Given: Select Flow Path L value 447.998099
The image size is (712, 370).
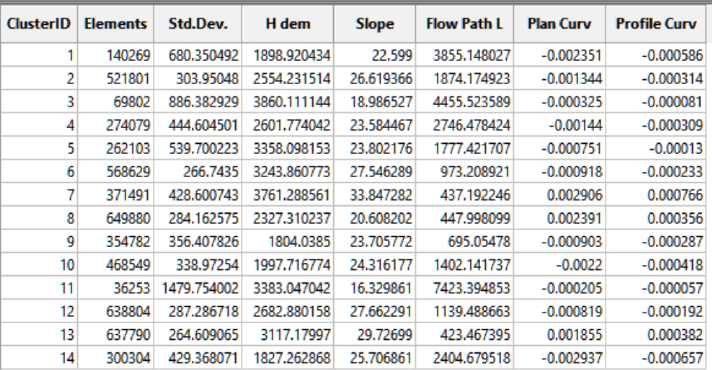Looking at the screenshot, I should point(465,218).
